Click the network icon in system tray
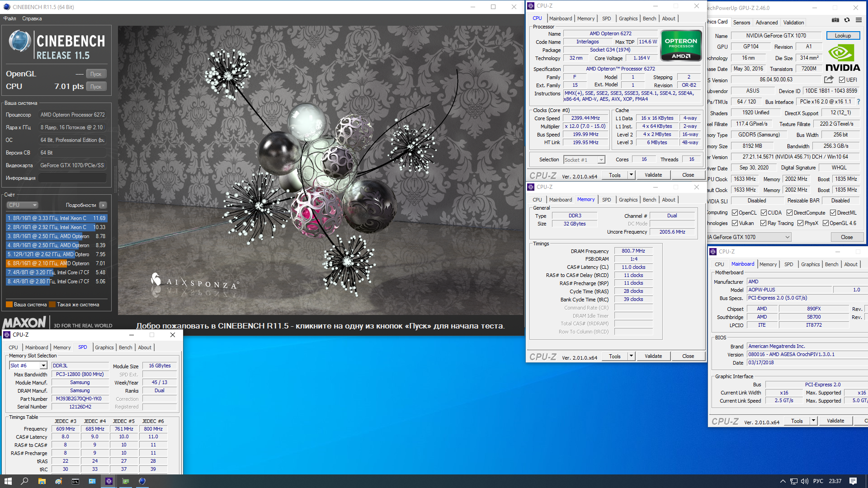Image resolution: width=868 pixels, height=488 pixels. (x=794, y=481)
